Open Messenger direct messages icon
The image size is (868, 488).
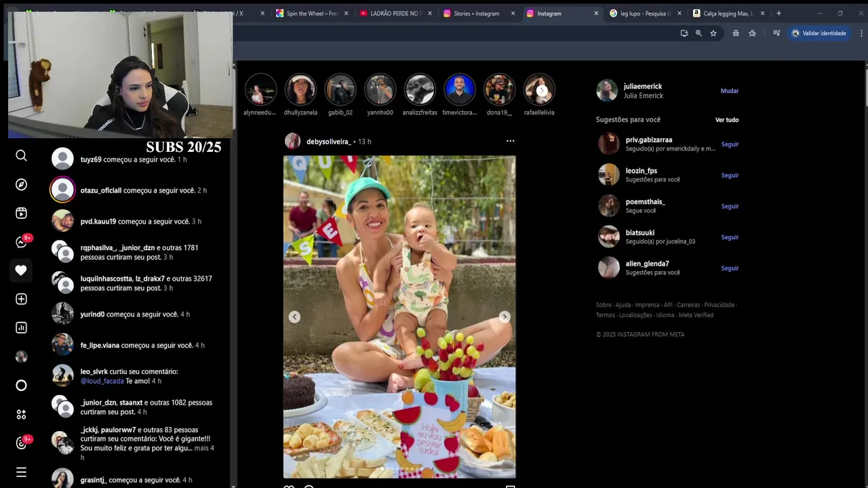(x=21, y=242)
